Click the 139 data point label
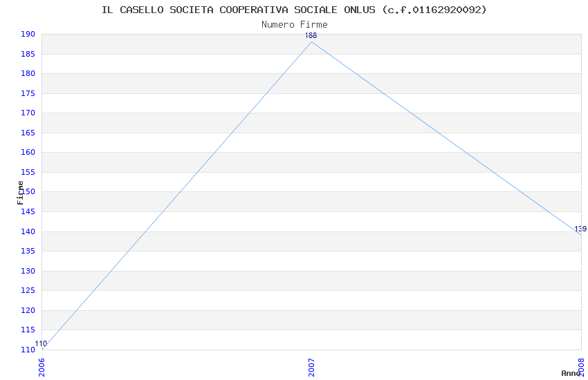 point(580,229)
